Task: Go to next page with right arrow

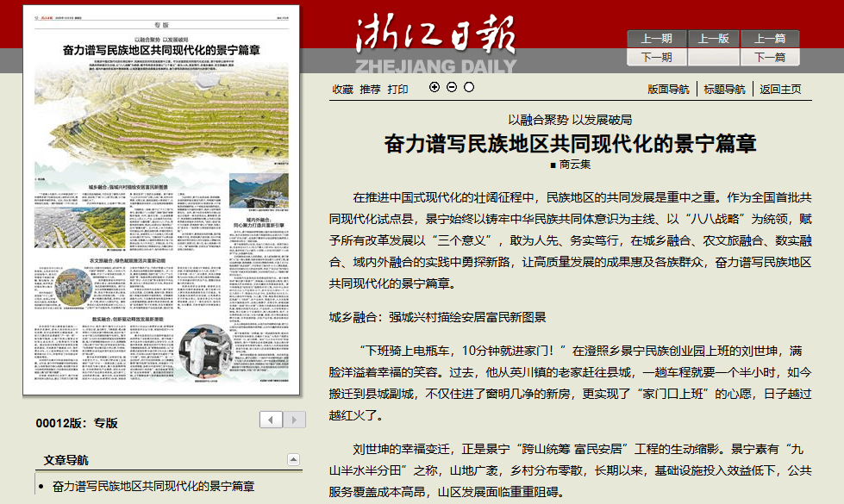Action: pyautogui.click(x=295, y=420)
